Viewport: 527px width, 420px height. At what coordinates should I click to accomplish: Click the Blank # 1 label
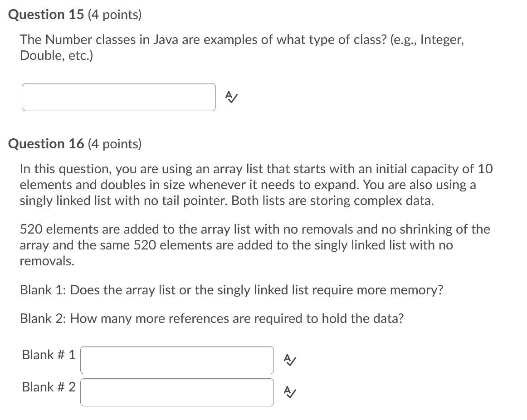[x=48, y=355]
